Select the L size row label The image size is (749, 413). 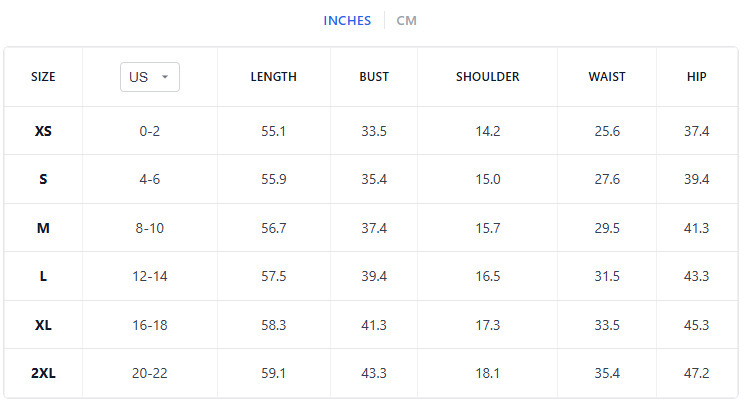point(43,277)
